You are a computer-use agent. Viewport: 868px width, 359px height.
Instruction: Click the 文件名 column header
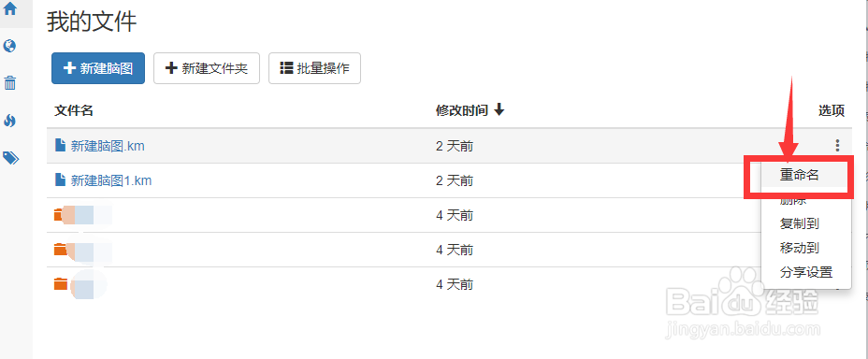tap(74, 110)
